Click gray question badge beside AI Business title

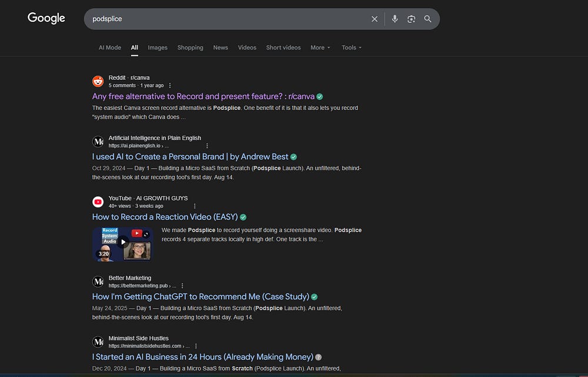coord(318,357)
